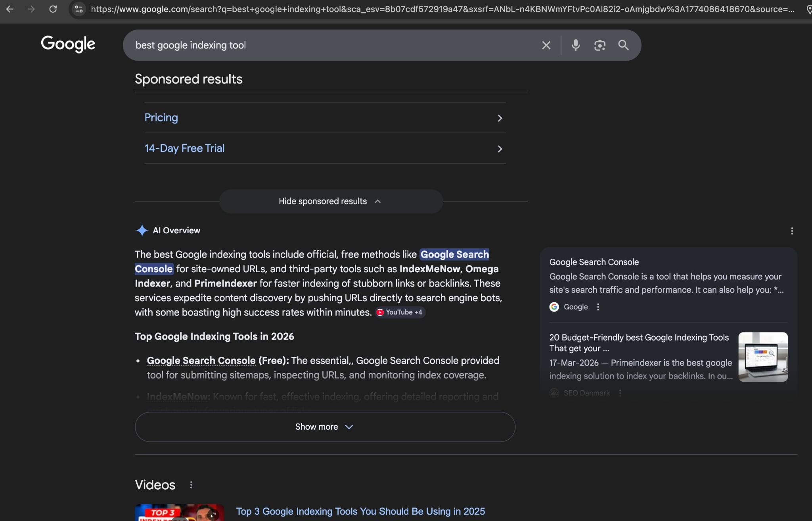Reload the page with the refresh icon
The height and width of the screenshot is (521, 812).
[53, 9]
